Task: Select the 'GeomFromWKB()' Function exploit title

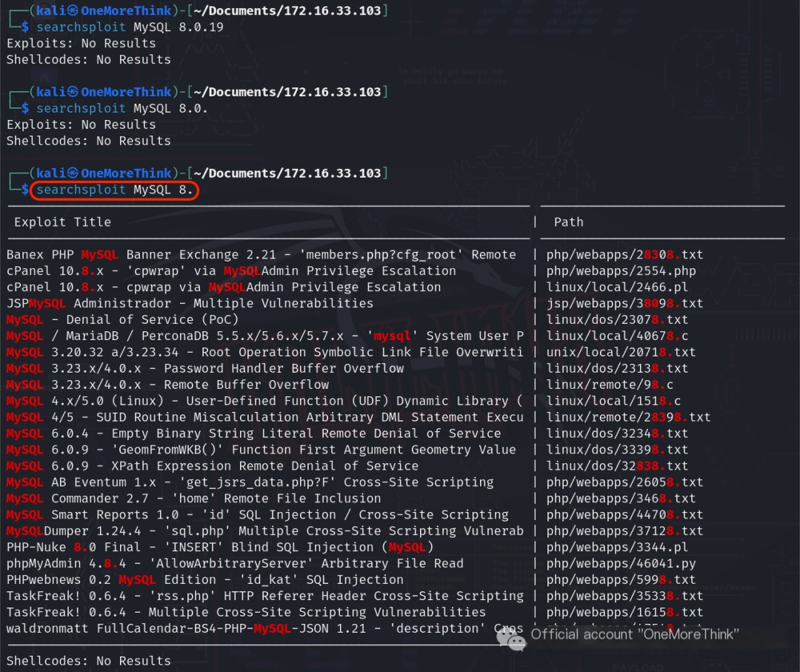Action: pos(261,450)
